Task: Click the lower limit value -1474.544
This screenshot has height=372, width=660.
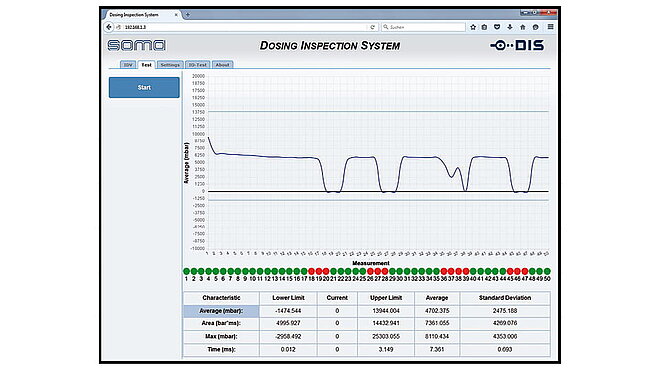Action: click(288, 311)
